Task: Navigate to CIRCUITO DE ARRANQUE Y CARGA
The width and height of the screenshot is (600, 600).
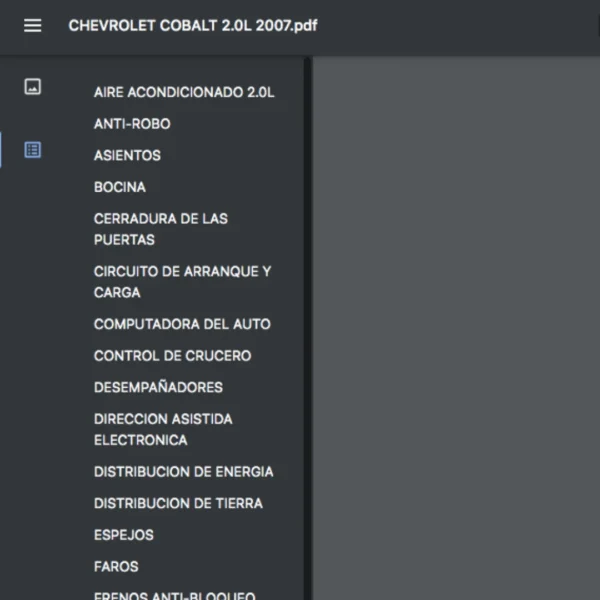Action: click(x=182, y=281)
